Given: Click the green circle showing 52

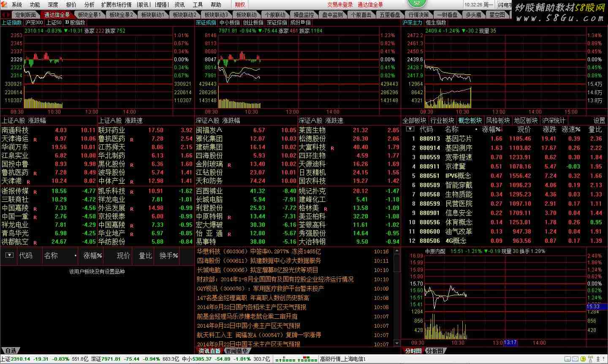Looking at the screenshot, I should pyautogui.click(x=417, y=3).
